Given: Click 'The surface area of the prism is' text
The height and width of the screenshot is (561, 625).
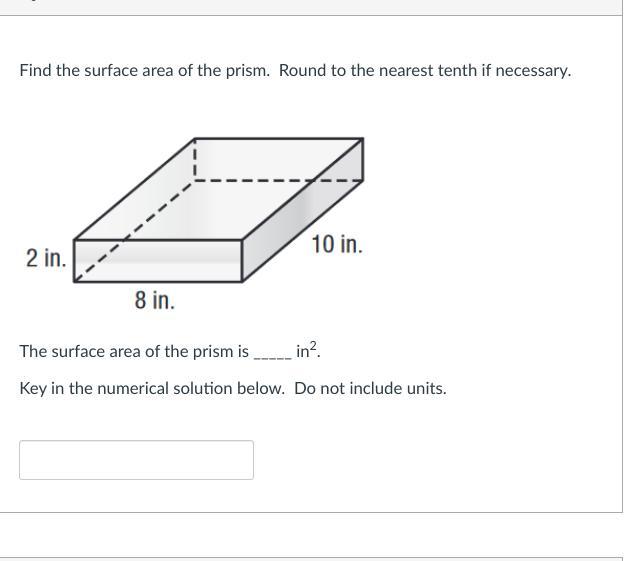Looking at the screenshot, I should point(134,352).
